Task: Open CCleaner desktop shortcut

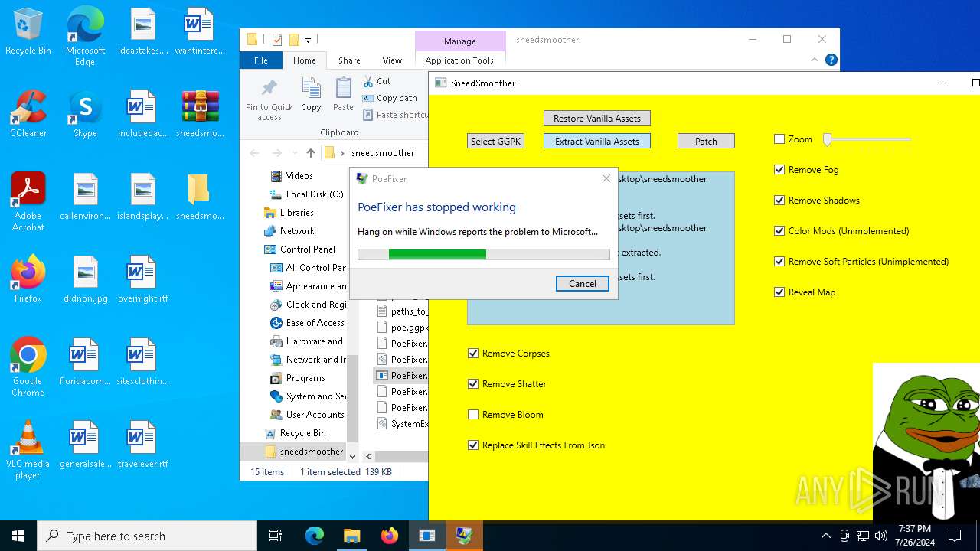Action: [28, 114]
